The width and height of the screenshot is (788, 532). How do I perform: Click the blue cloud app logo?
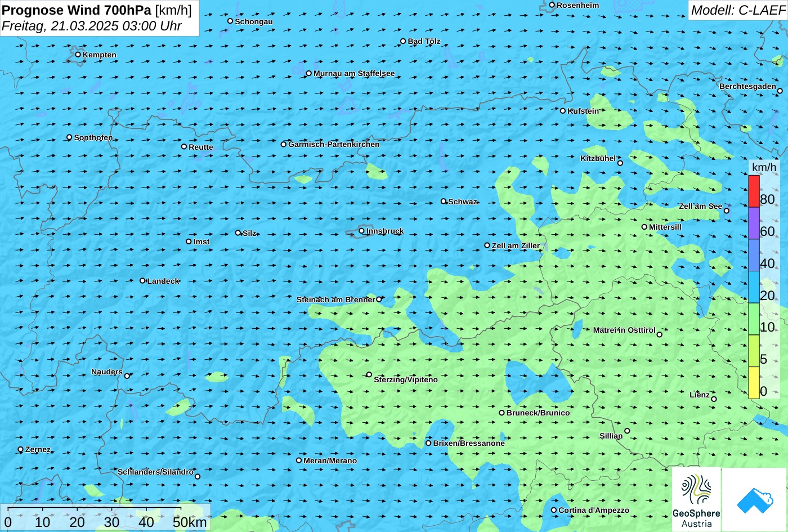tap(754, 500)
